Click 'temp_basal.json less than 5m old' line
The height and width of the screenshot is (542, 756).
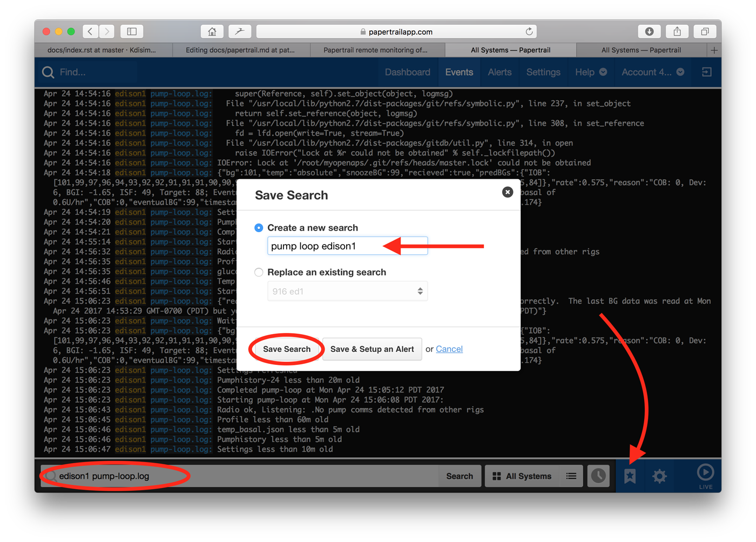pyautogui.click(x=288, y=430)
